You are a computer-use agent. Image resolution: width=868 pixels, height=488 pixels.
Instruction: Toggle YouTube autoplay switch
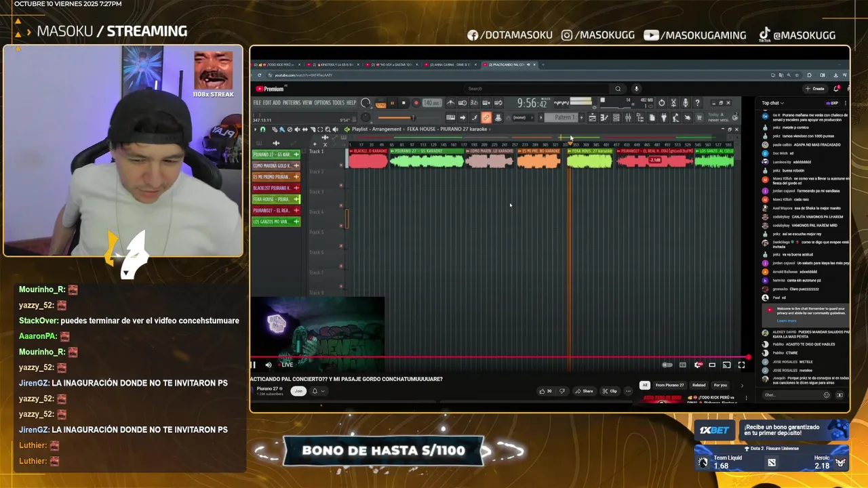(667, 365)
